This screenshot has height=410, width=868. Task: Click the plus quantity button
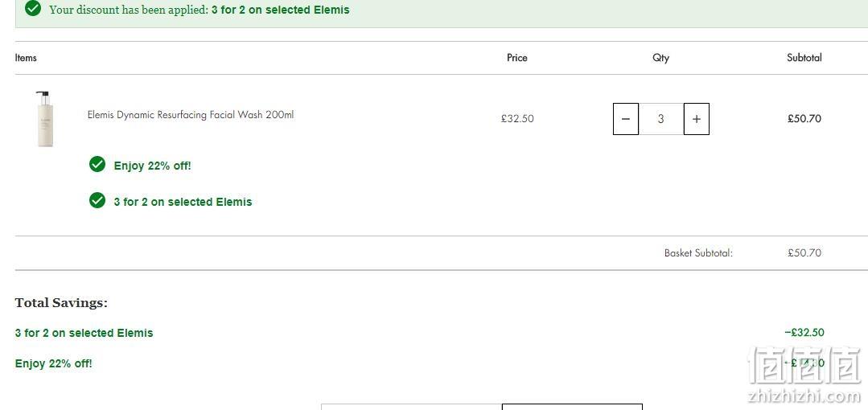697,119
